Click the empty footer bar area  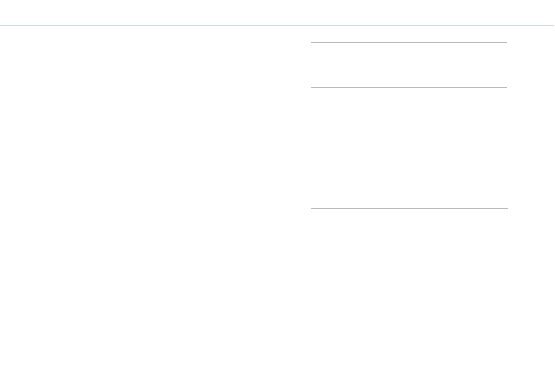click(x=278, y=376)
